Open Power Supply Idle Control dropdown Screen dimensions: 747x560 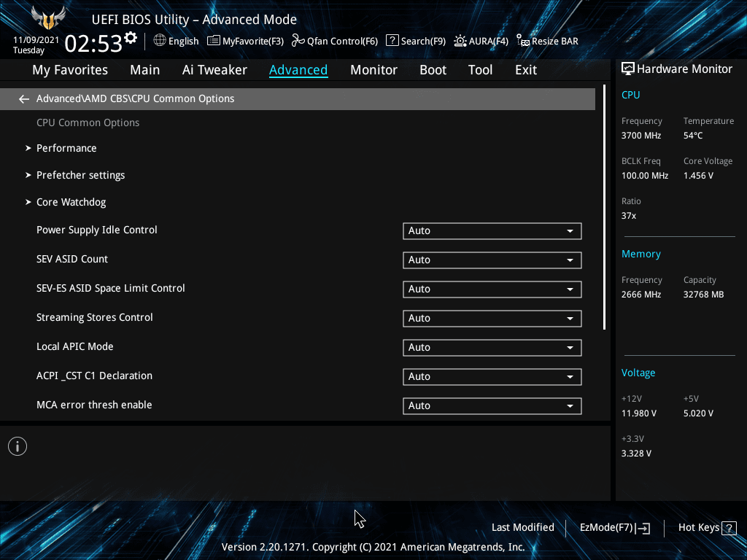492,231
